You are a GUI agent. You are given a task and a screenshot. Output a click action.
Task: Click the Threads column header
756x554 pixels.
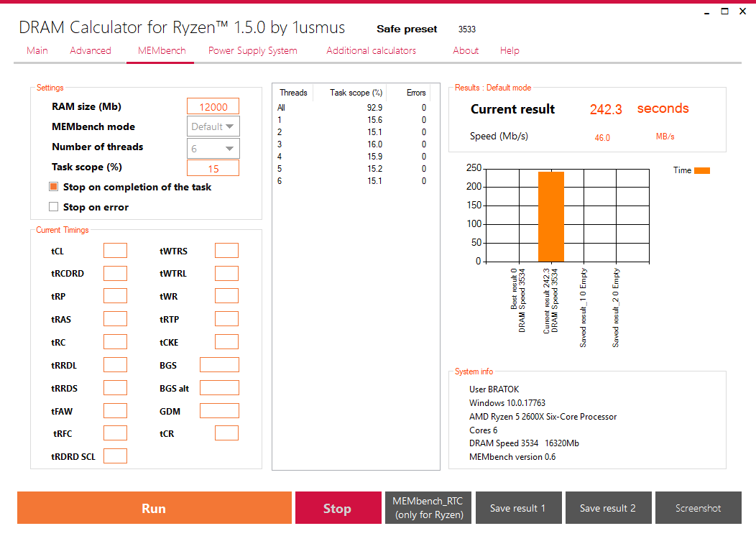[293, 93]
